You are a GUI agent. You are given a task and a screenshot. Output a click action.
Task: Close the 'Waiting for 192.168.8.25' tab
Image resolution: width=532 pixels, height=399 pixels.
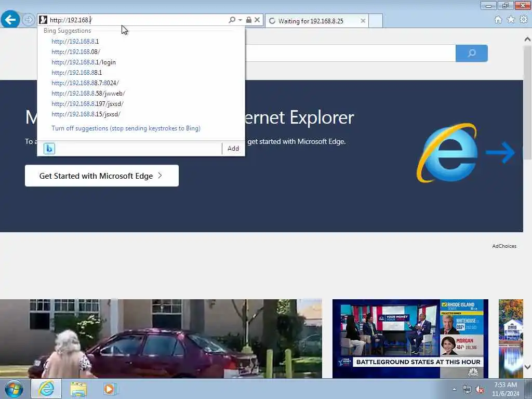pyautogui.click(x=363, y=21)
